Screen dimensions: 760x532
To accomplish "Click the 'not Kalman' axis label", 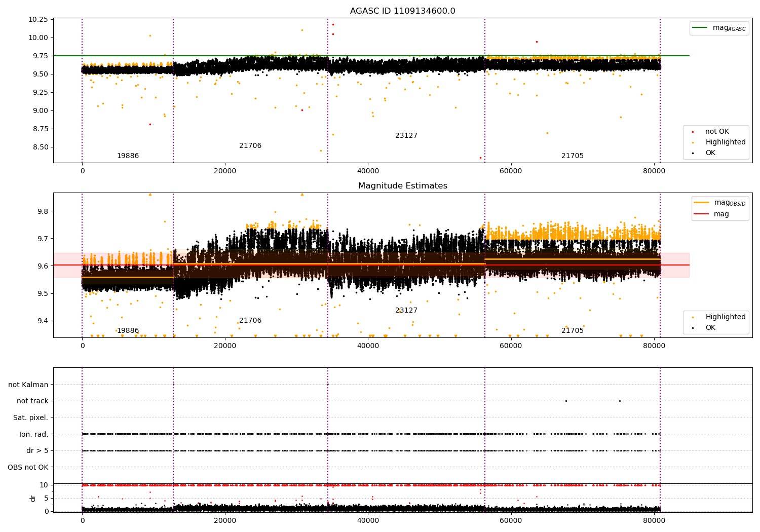I will [x=28, y=385].
